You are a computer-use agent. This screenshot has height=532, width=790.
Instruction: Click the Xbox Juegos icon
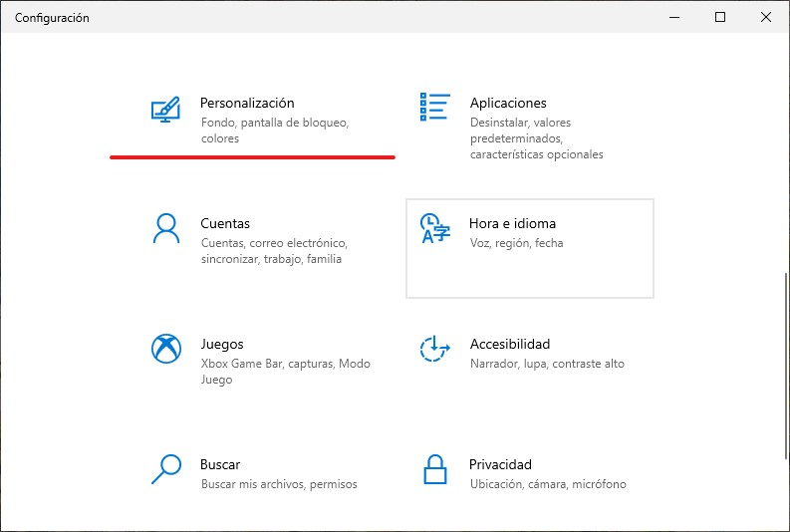(x=166, y=349)
